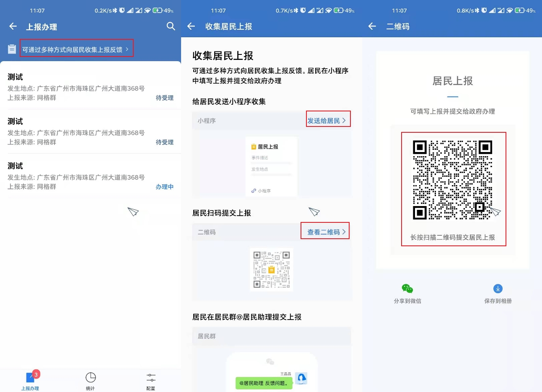The image size is (542, 392).
Task: Open the 统计 pie chart icon
Action: point(91,378)
